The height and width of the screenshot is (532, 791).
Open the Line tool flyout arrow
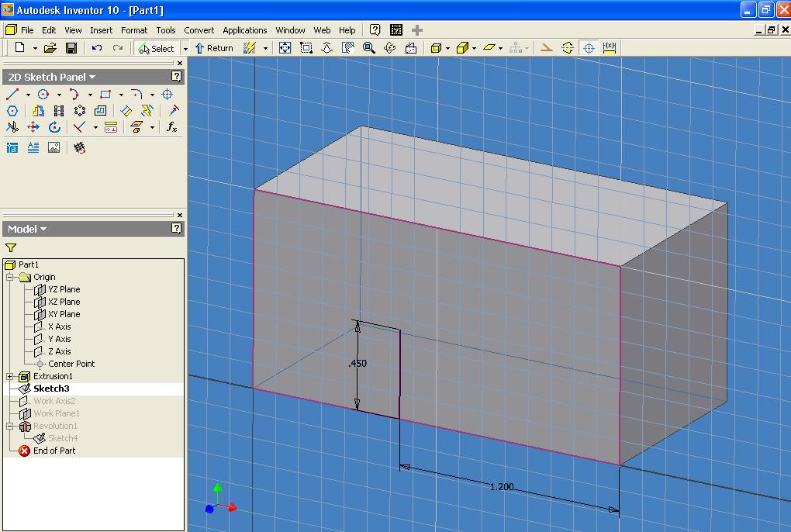(x=28, y=95)
